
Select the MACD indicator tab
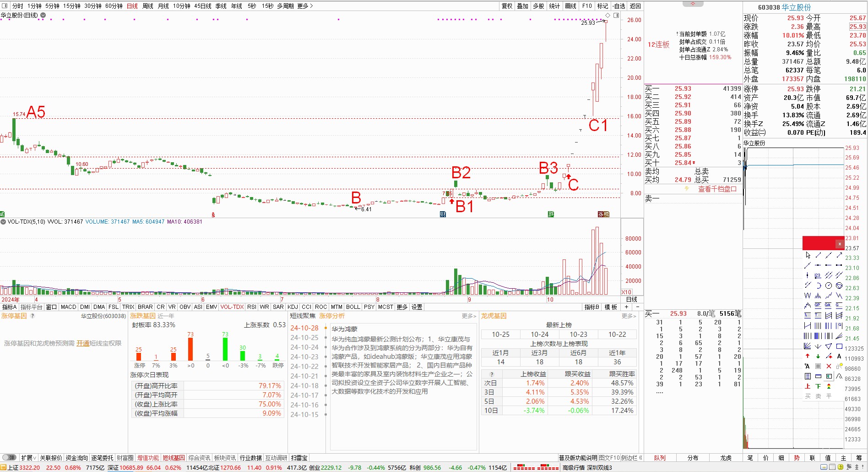pos(68,307)
